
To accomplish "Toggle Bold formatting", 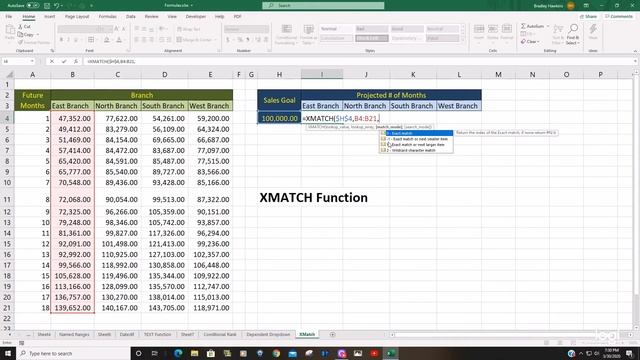I will click(61, 40).
